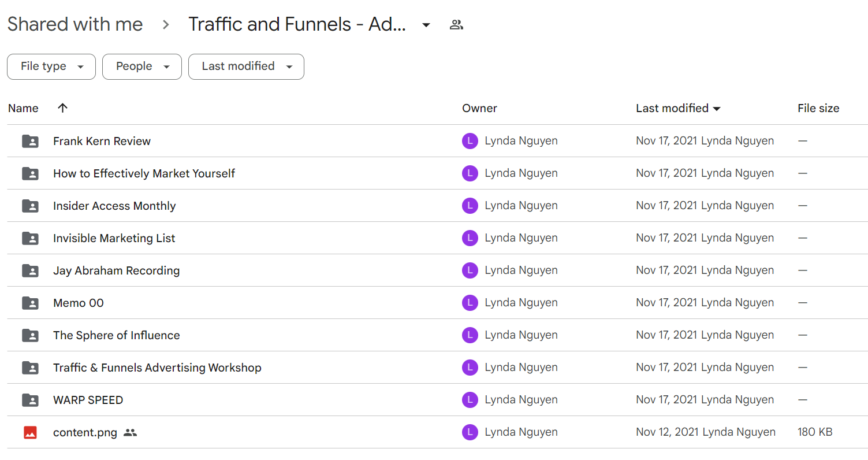Select The Sphere of Influence folder icon
868x460 pixels.
click(x=30, y=335)
